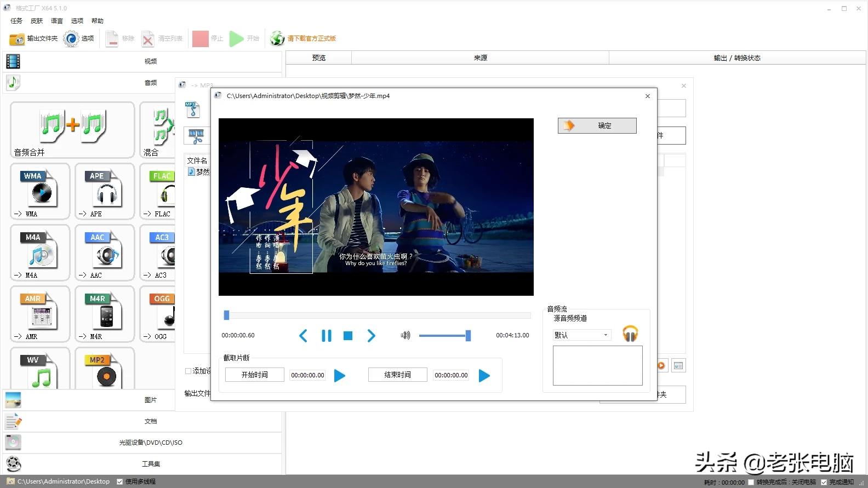Open the 源音频频道 默认 dropdown
The width and height of the screenshot is (868, 488).
tap(581, 335)
